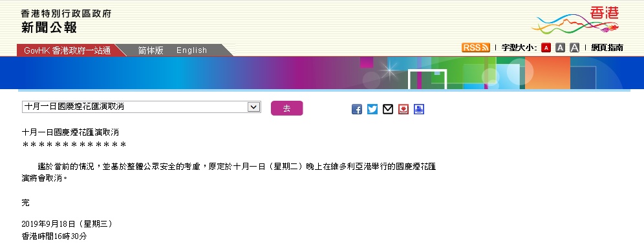Click the 新聞公報 heading

click(49, 28)
